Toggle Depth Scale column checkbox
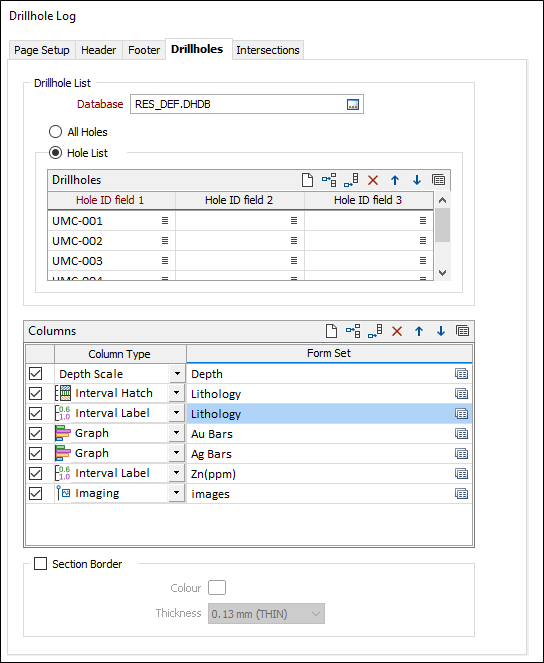 [36, 373]
